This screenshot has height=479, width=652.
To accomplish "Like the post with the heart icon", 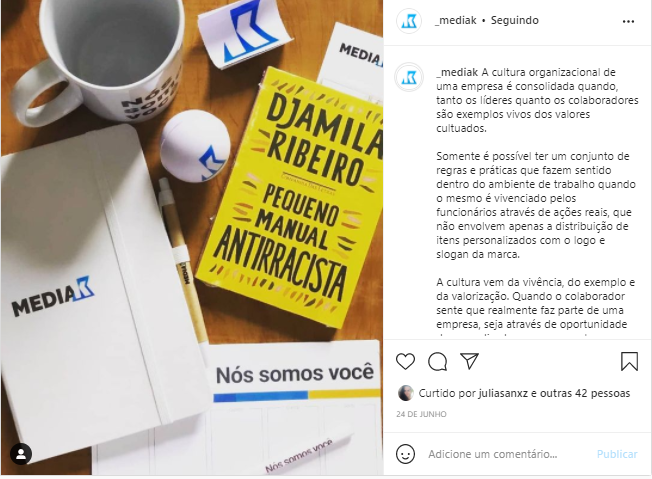I will (405, 361).
